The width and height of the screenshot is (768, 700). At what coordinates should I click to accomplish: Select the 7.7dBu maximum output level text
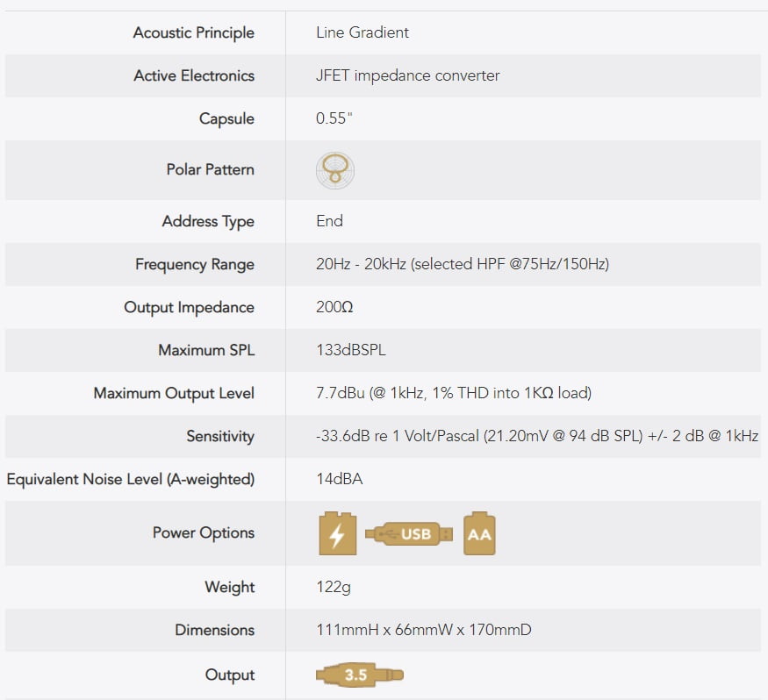pyautogui.click(x=453, y=393)
